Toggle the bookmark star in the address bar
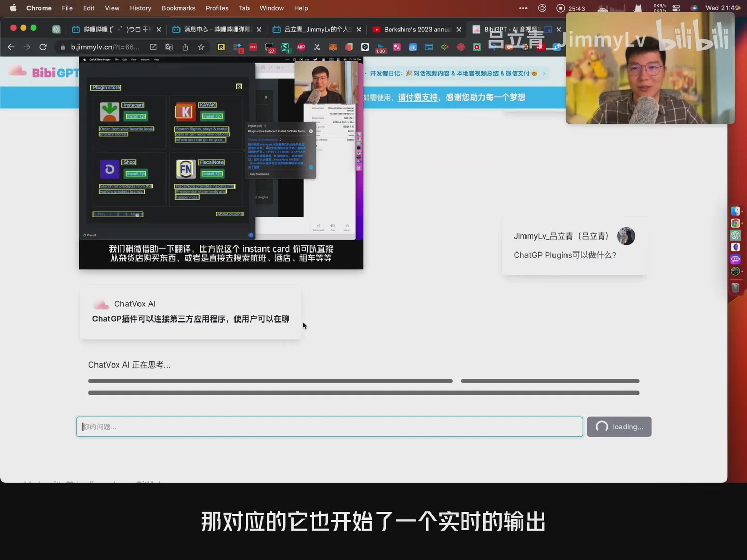Image resolution: width=747 pixels, height=560 pixels. tap(201, 47)
